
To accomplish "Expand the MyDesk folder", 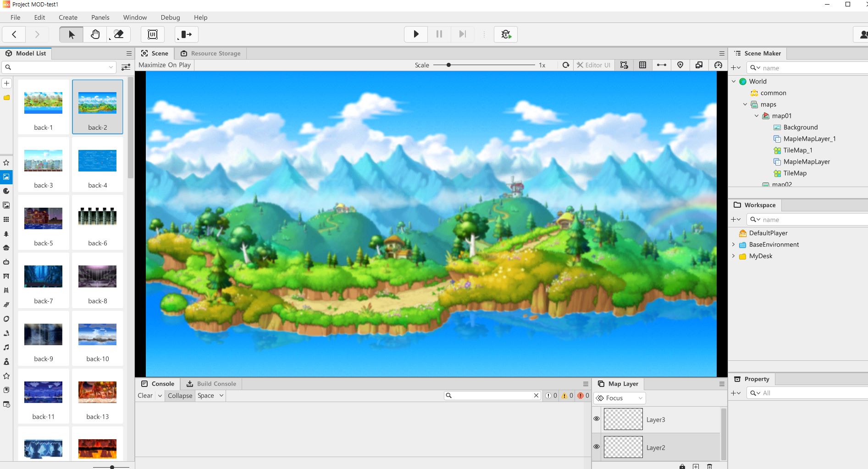I will pyautogui.click(x=734, y=256).
